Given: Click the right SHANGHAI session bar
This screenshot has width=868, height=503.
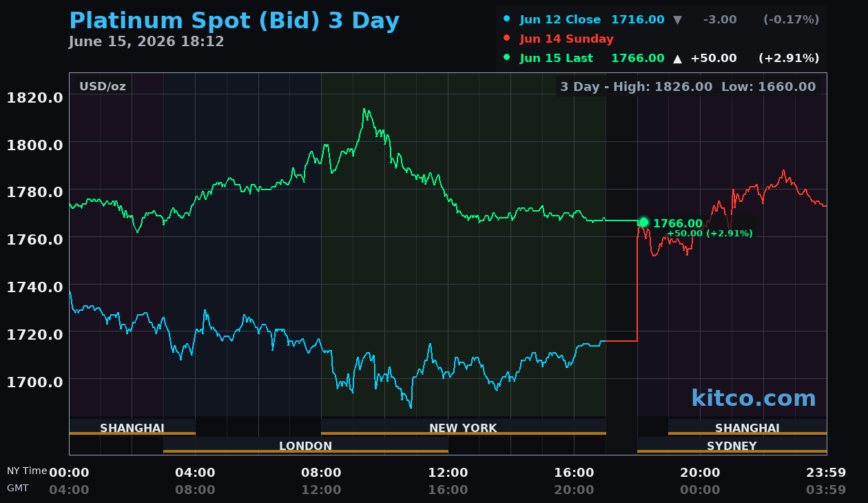Looking at the screenshot, I should click(747, 427).
